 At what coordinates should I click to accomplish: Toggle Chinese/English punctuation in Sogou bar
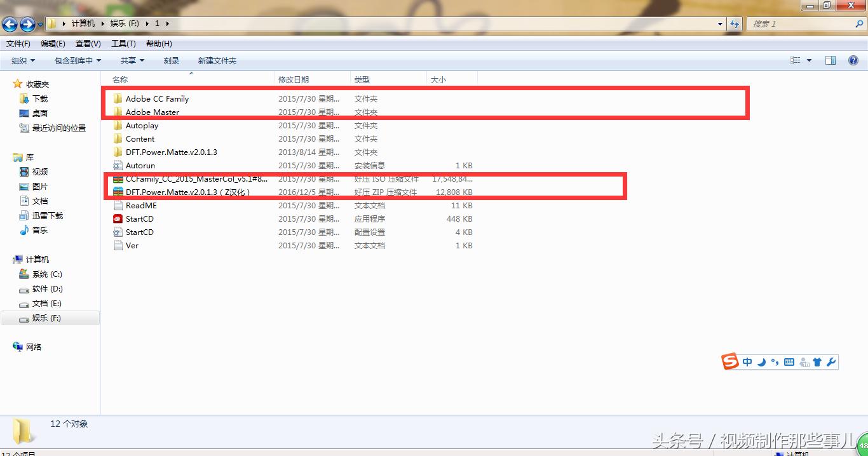pos(775,361)
